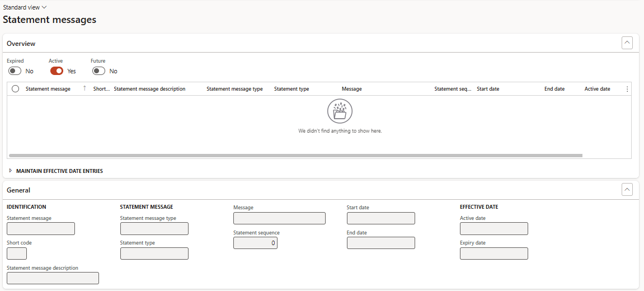Click the Expiry date field
Image resolution: width=644 pixels, height=291 pixels.
pos(493,253)
